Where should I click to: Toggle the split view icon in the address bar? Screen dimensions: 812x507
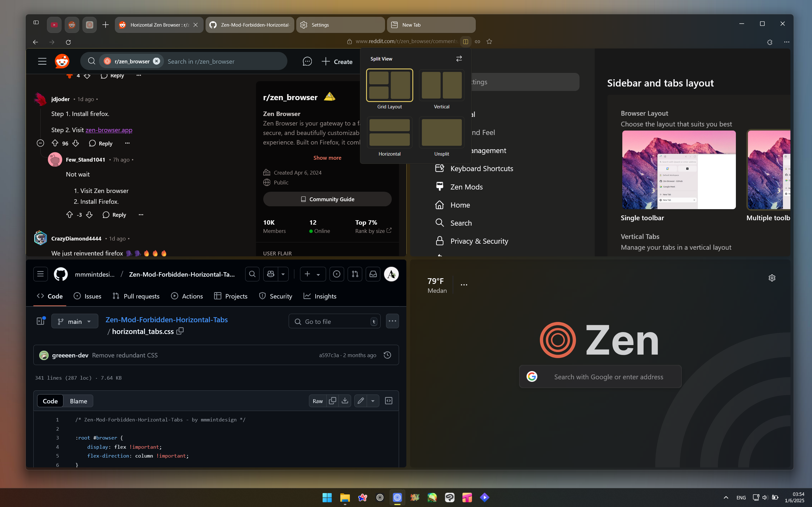click(466, 42)
